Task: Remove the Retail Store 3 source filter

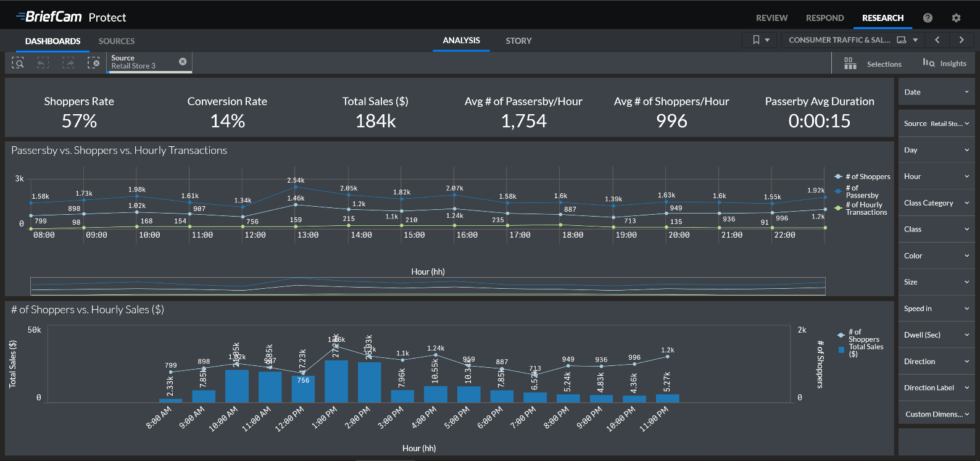Action: pos(183,61)
